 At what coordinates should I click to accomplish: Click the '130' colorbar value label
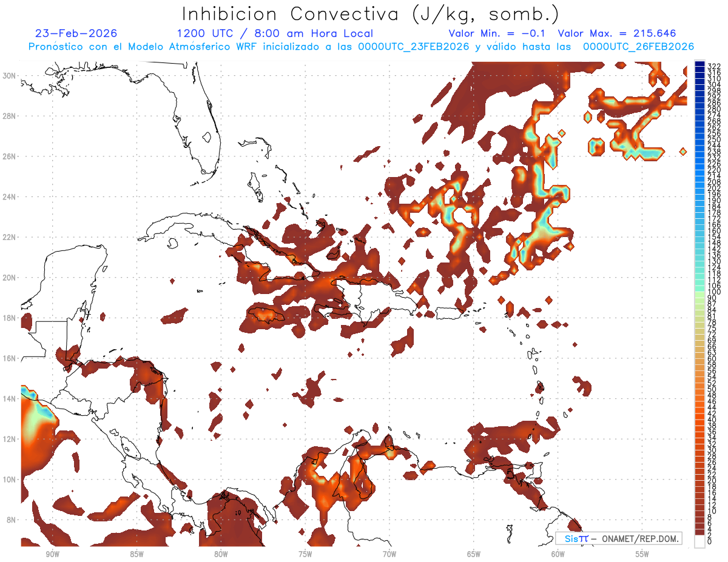click(x=714, y=261)
